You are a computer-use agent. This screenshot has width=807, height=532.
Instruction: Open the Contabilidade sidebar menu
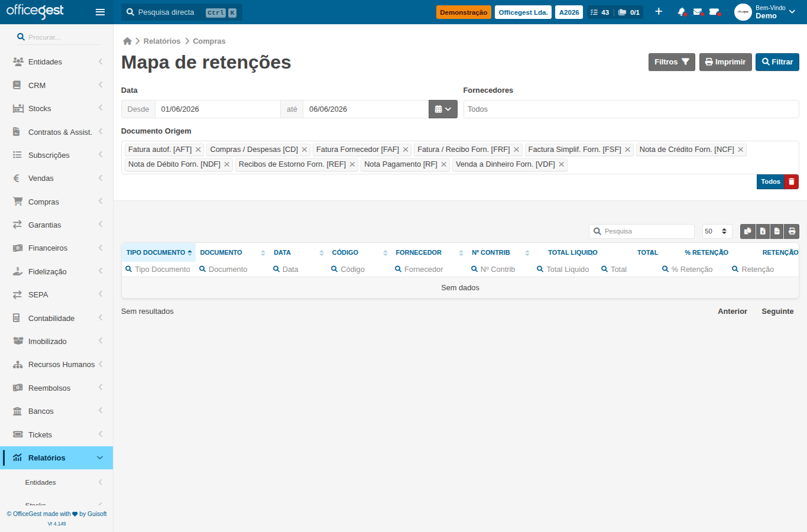click(57, 318)
